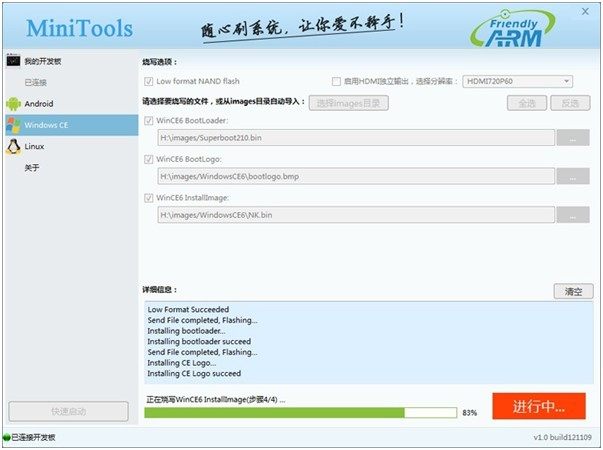Click the Android robot icon in sidebar
Screen dimensions: 603x450
click(x=13, y=104)
